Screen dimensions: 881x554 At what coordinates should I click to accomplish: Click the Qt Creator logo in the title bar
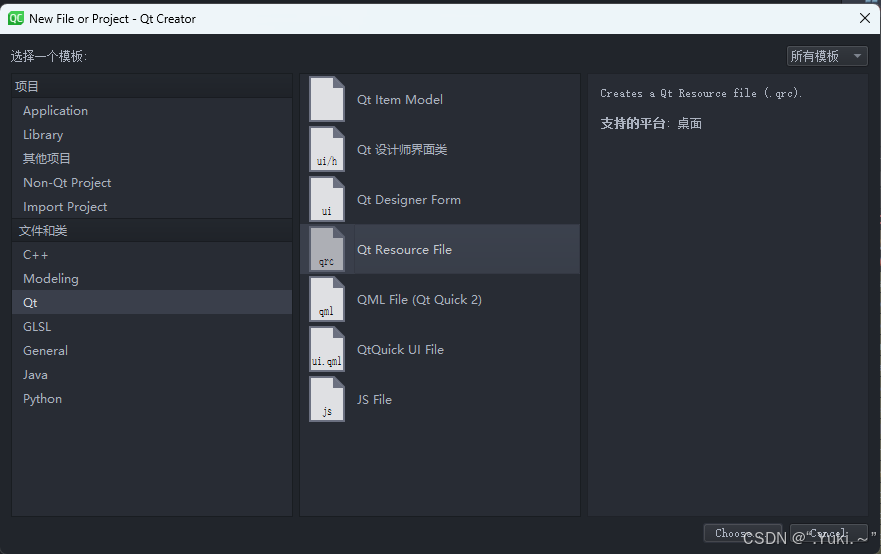point(16,19)
